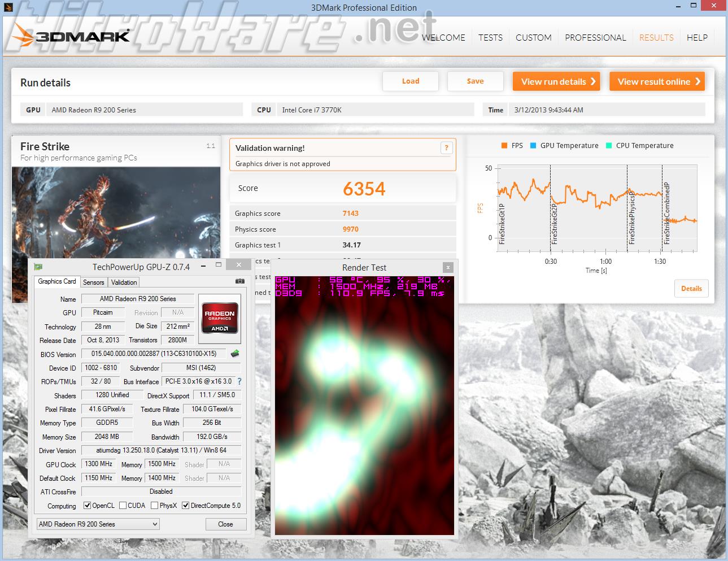This screenshot has height=561, width=728.
Task: Open the TESTS tab in 3DMark
Action: click(490, 37)
